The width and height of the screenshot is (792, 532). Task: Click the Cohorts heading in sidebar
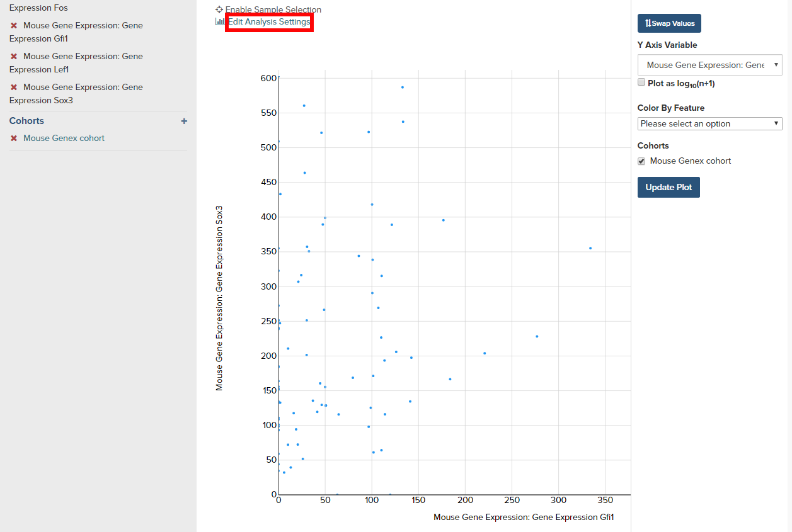(26, 121)
